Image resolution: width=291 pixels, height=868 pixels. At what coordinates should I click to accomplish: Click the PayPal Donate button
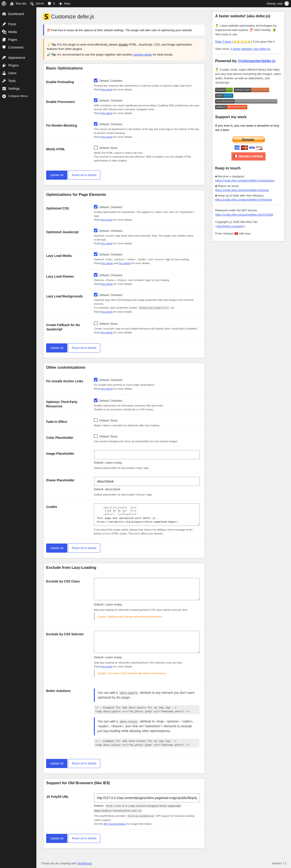click(249, 140)
